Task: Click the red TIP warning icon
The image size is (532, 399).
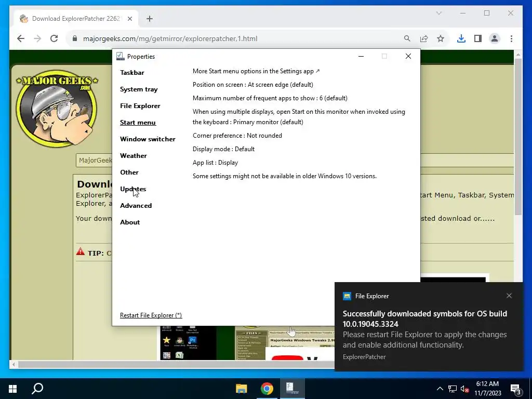Action: [81, 251]
